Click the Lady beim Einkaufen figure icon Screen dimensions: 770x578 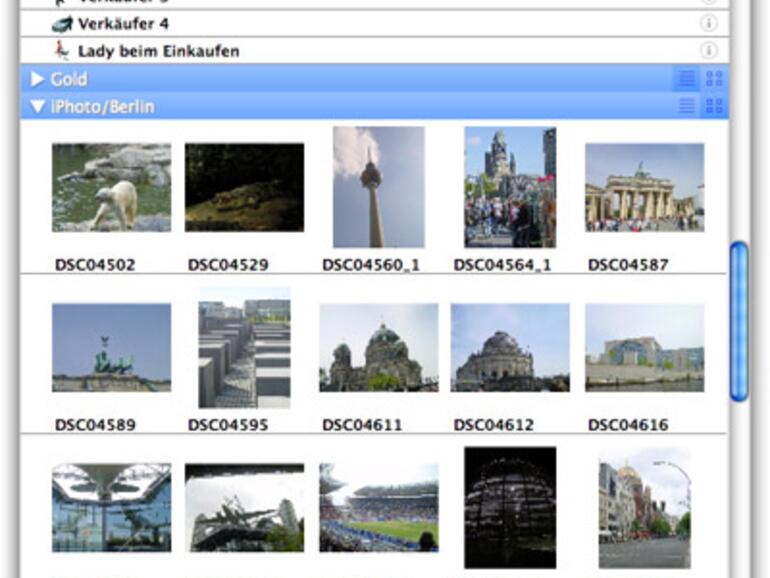pyautogui.click(x=62, y=50)
